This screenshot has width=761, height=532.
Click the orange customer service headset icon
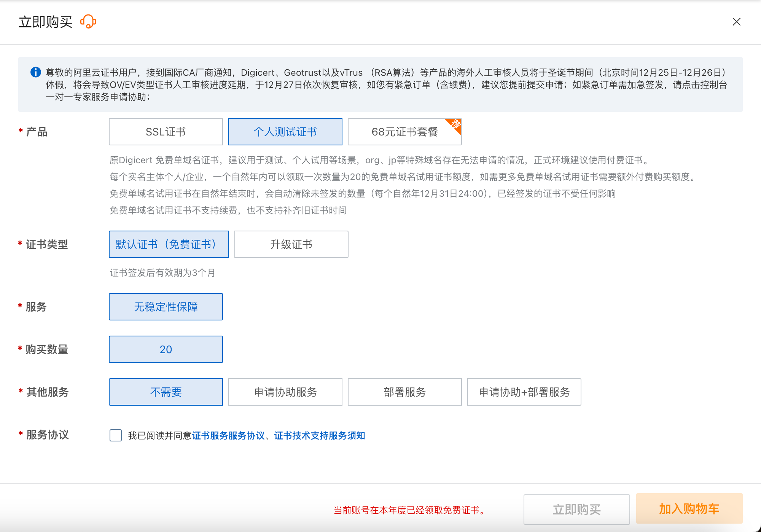[88, 22]
